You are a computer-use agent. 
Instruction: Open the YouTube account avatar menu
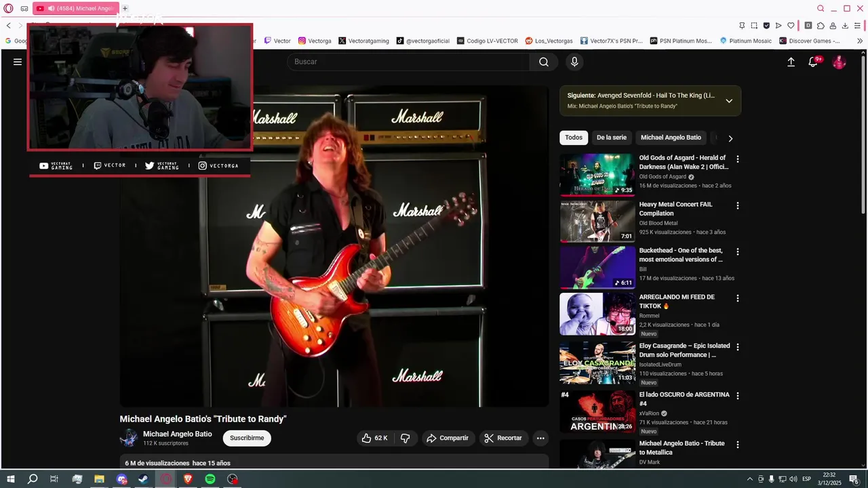(839, 62)
